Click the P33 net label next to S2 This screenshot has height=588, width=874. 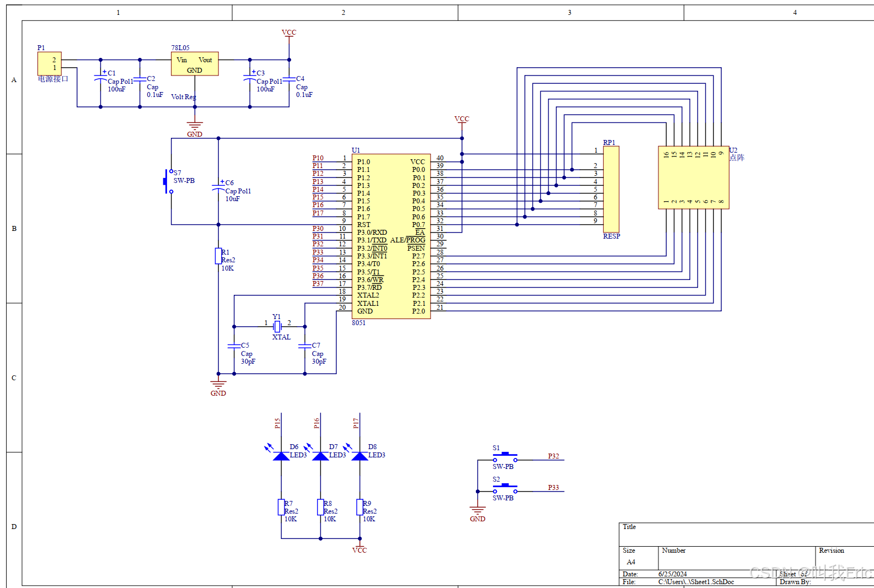tap(554, 488)
